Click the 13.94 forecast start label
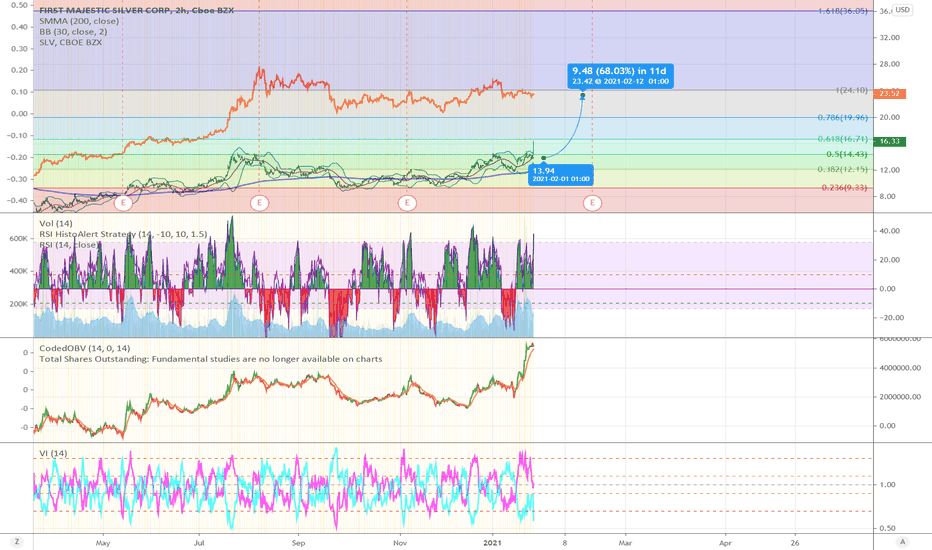This screenshot has height=550, width=932. (x=560, y=174)
